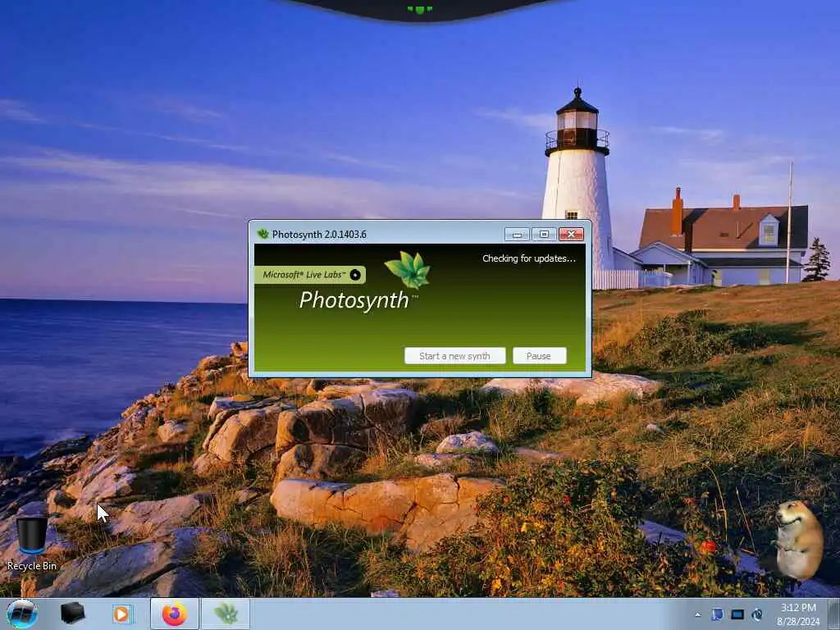Select the Photosynth taskbar button
840x630 pixels.
(226, 614)
